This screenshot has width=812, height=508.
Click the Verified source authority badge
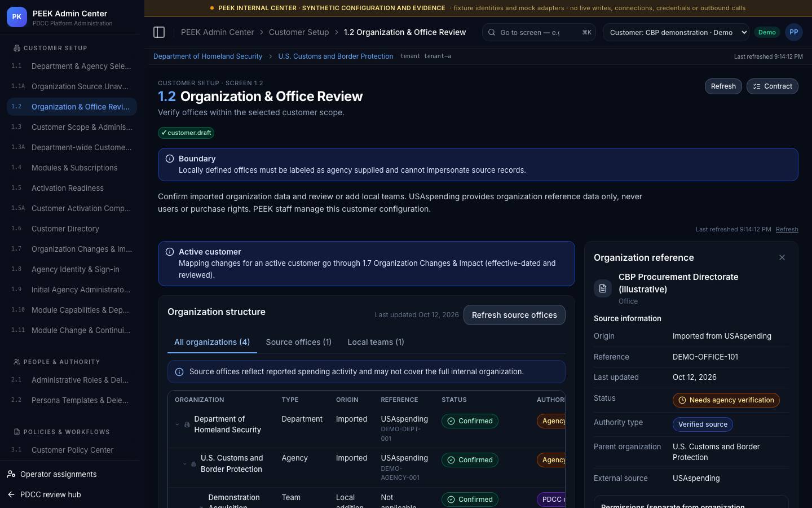tap(703, 424)
